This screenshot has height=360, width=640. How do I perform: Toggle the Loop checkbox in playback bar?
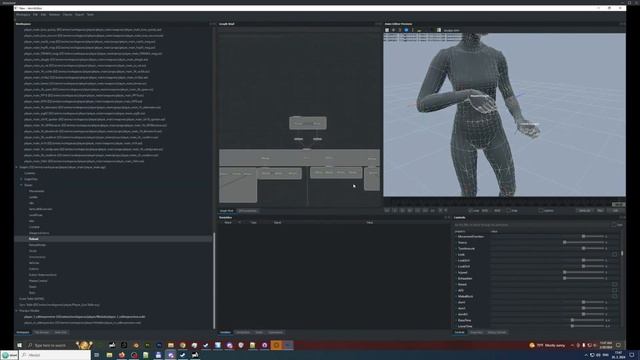[x=471, y=211]
